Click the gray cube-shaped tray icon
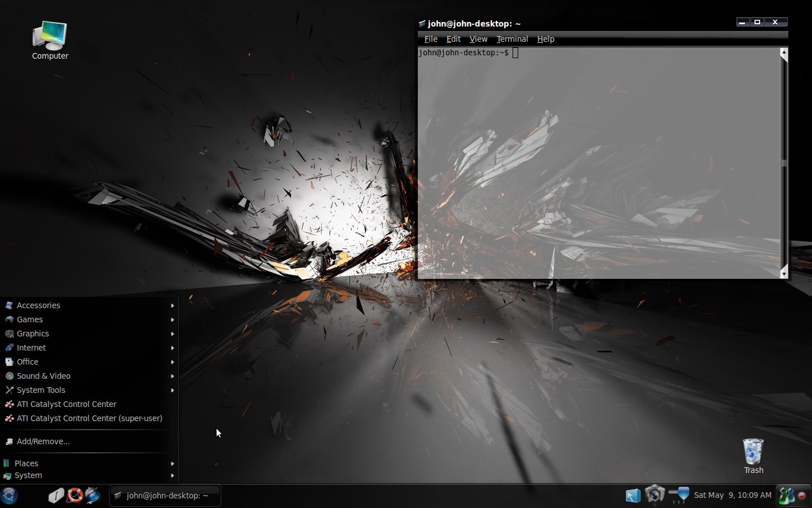 pos(655,495)
